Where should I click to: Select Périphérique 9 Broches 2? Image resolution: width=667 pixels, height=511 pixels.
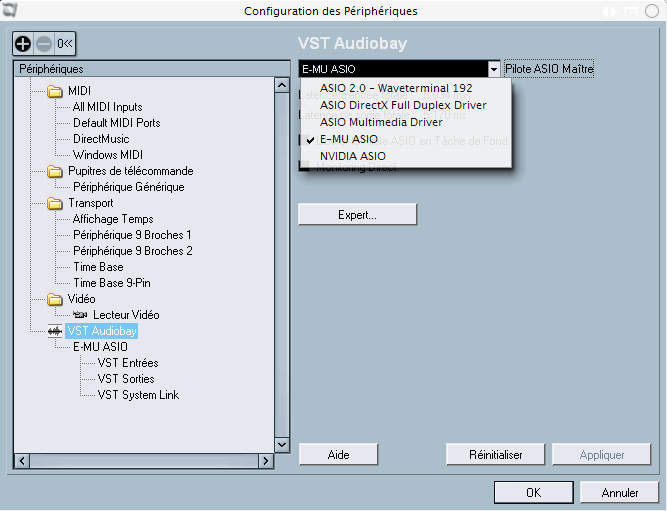132,251
